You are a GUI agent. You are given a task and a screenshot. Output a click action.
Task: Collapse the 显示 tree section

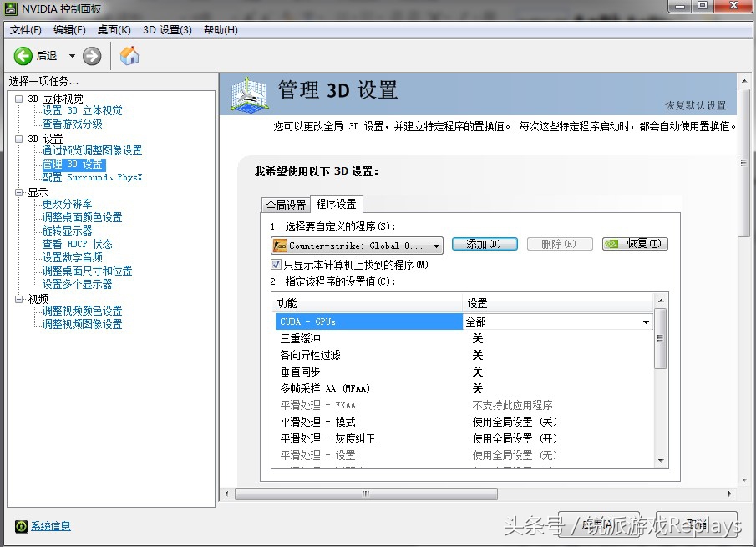pos(18,192)
